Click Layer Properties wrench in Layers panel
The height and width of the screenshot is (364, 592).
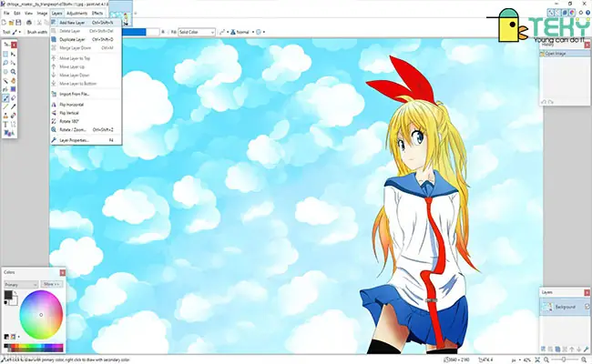point(586,349)
